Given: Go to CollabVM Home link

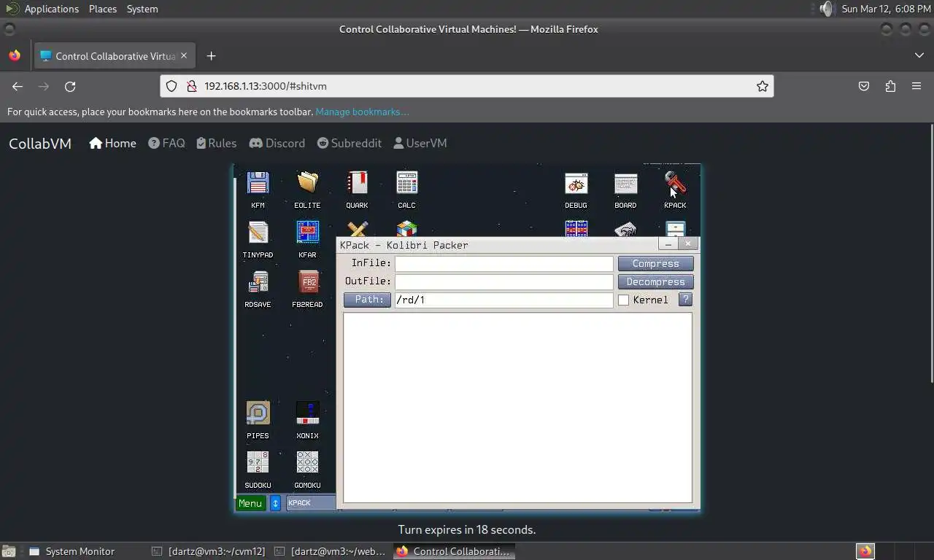Looking at the screenshot, I should 112,143.
